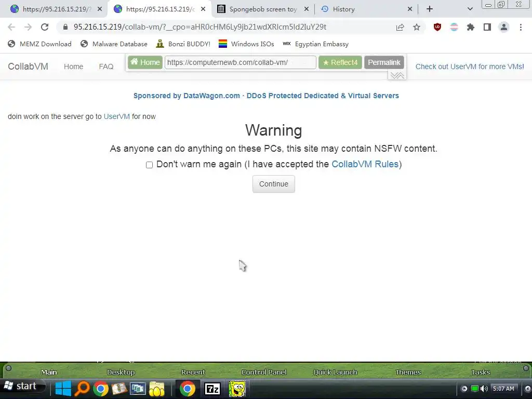Open the tab search dropdown arrow

point(470,9)
